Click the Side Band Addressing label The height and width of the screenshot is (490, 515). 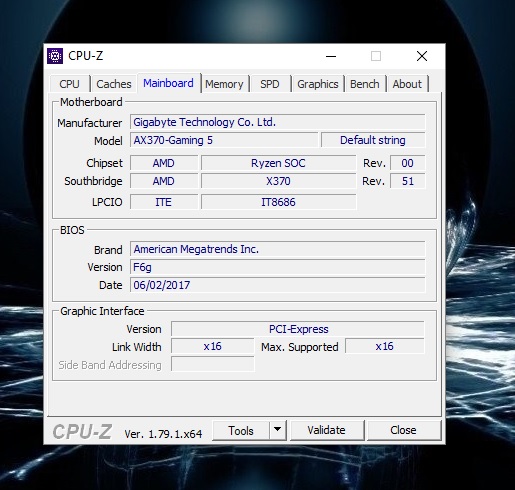(x=110, y=365)
